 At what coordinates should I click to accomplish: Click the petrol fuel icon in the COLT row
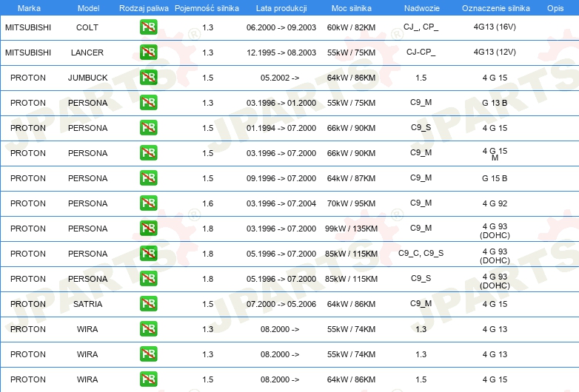(148, 27)
